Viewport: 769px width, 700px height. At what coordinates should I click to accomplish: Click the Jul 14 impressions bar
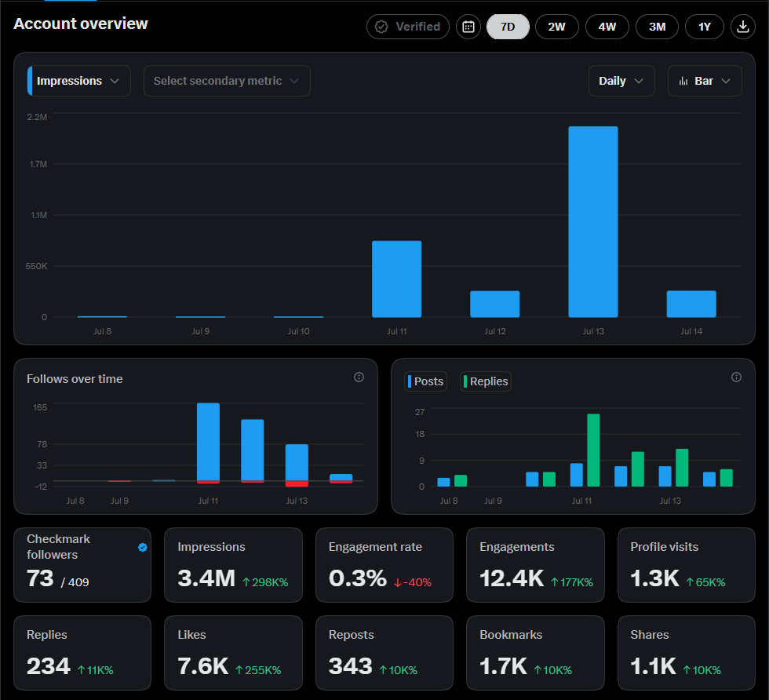(x=691, y=304)
